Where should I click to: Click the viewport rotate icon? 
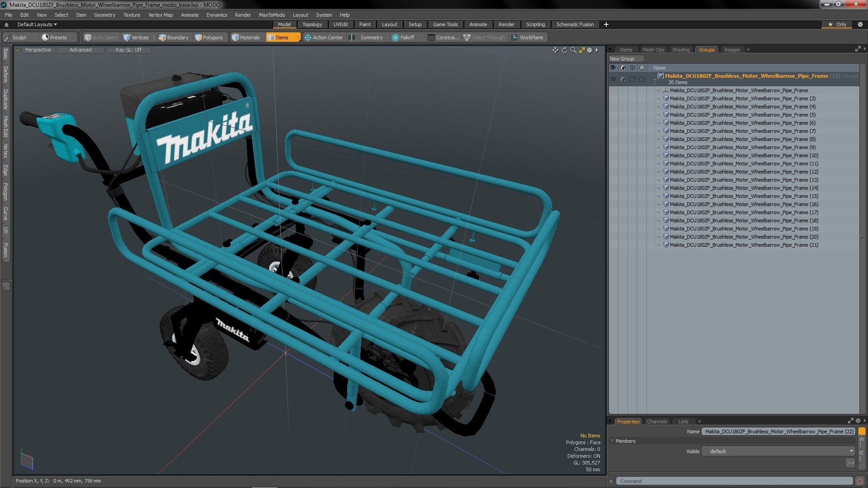[564, 50]
